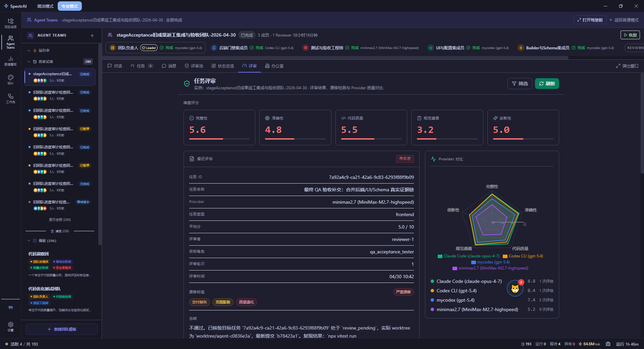This screenshot has height=349, width=644.
Task: Open the 消息 tab
Action: point(169,66)
